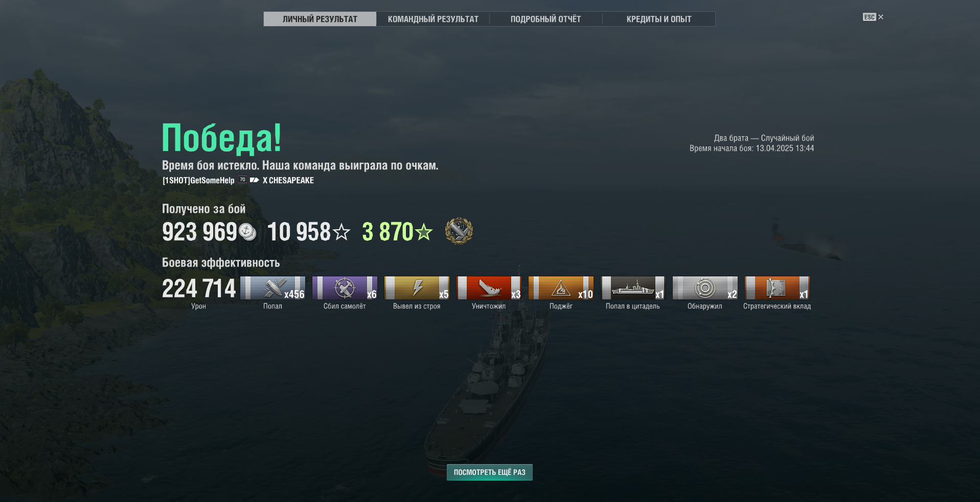
Task: Switch to 'Командный результат' tab
Action: (433, 19)
